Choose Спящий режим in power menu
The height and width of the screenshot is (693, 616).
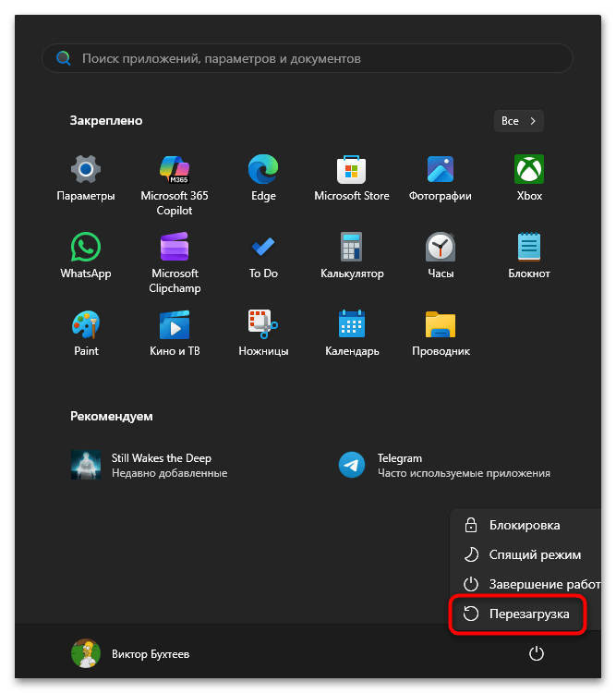click(525, 554)
